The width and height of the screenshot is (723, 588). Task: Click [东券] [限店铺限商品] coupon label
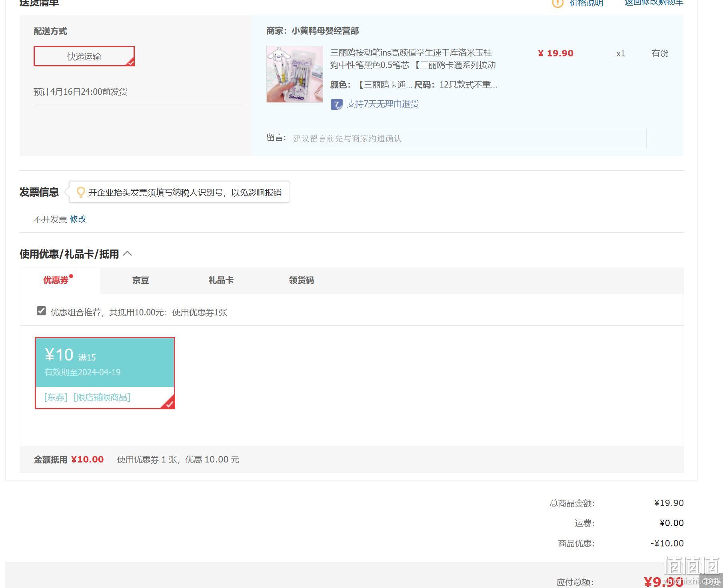click(87, 397)
